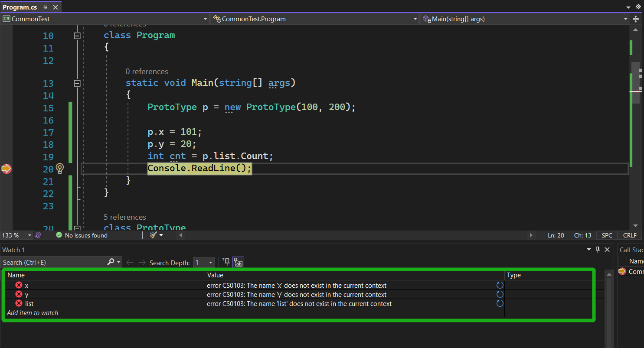This screenshot has height=348, width=644.
Task: Toggle the pinned-items filter icon in Watch
Action: click(x=226, y=262)
